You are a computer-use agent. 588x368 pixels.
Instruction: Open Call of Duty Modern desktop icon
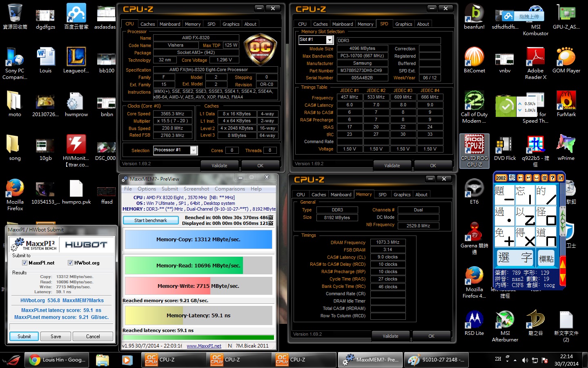click(x=474, y=107)
